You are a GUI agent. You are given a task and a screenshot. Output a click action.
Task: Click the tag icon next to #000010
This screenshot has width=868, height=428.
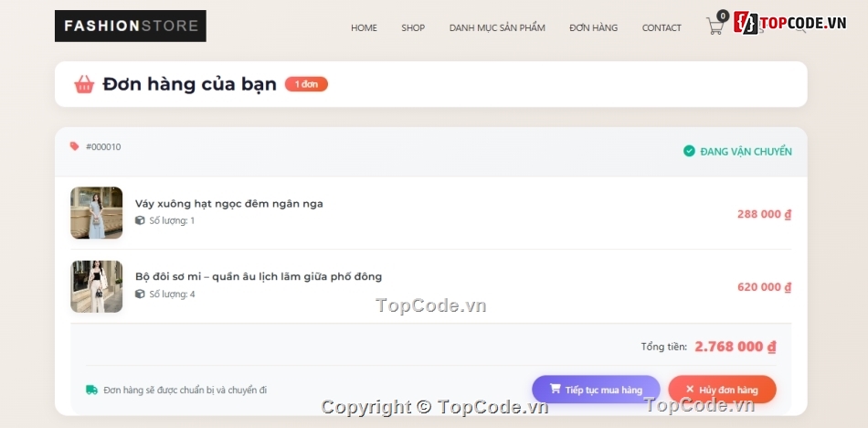click(x=74, y=146)
